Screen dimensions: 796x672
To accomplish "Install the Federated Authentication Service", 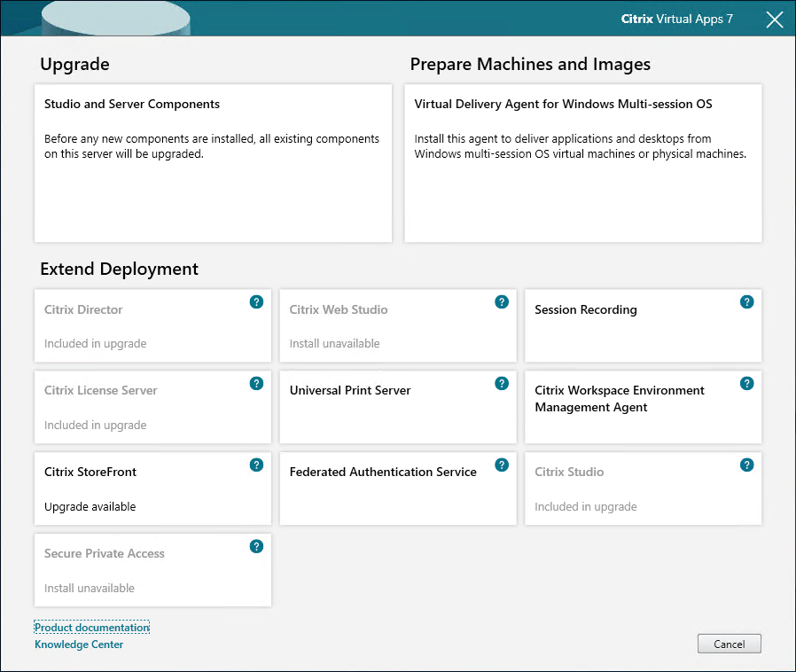I will point(398,488).
